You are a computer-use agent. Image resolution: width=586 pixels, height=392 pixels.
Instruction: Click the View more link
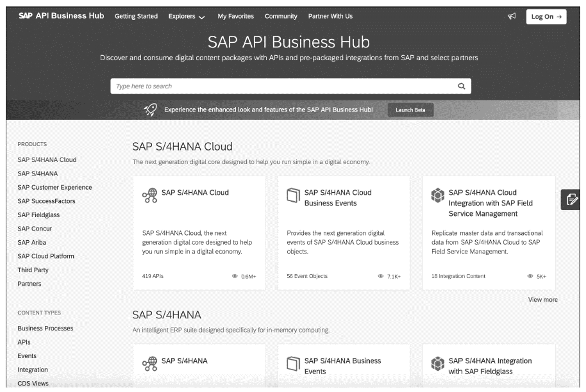pos(543,300)
